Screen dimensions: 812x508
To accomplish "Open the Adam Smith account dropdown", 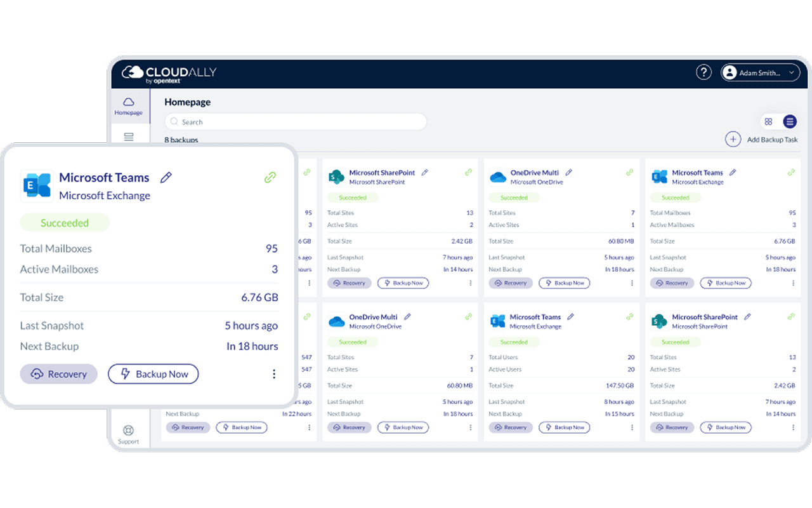I will click(x=760, y=73).
